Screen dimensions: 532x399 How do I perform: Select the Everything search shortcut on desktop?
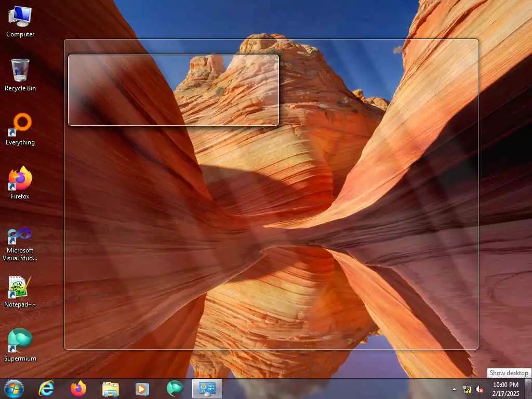click(x=20, y=129)
